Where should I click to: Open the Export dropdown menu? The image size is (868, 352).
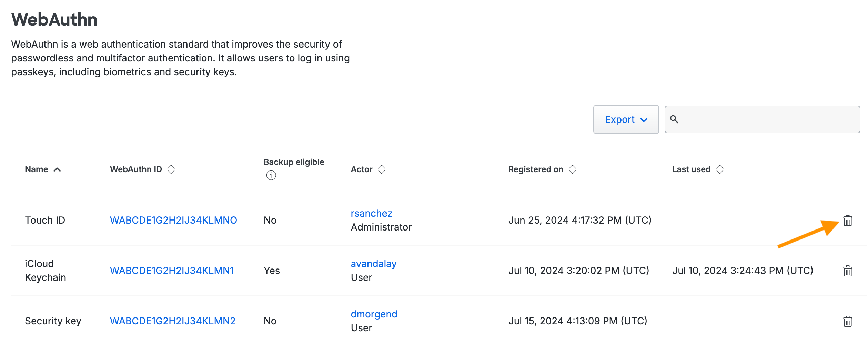(626, 119)
